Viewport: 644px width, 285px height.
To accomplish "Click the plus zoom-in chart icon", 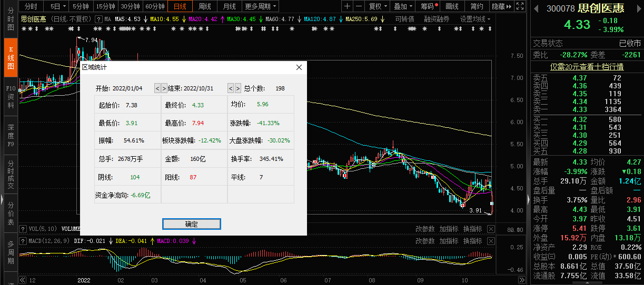I will coord(347,6).
